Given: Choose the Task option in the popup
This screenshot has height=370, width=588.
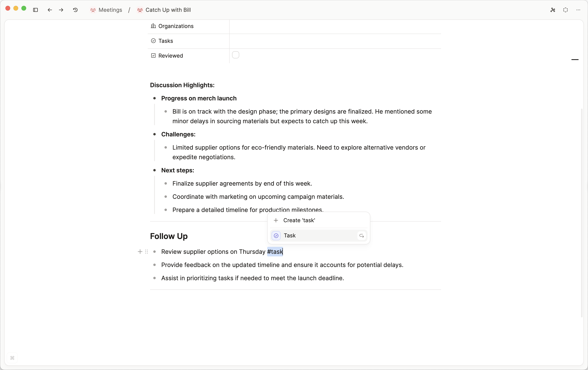Looking at the screenshot, I should (290, 236).
